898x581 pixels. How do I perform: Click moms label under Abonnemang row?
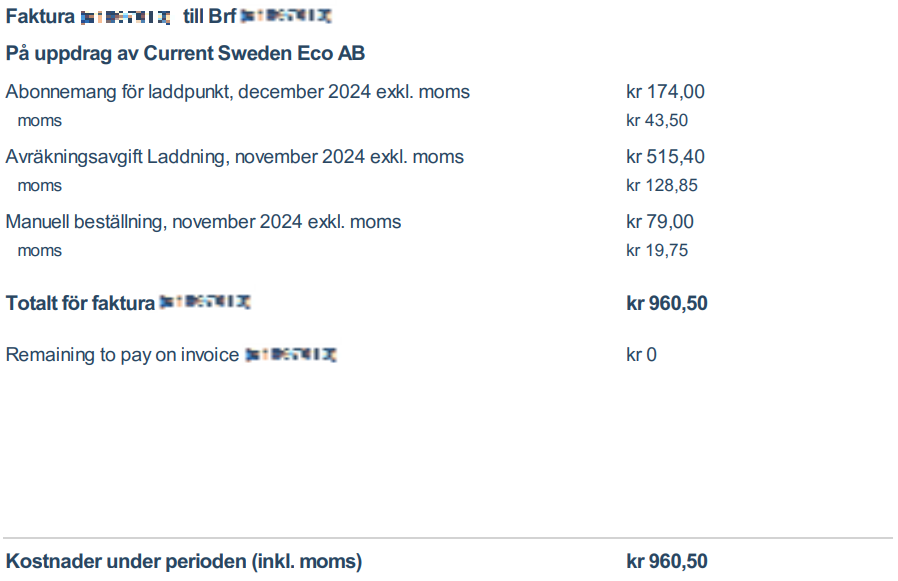click(x=40, y=121)
